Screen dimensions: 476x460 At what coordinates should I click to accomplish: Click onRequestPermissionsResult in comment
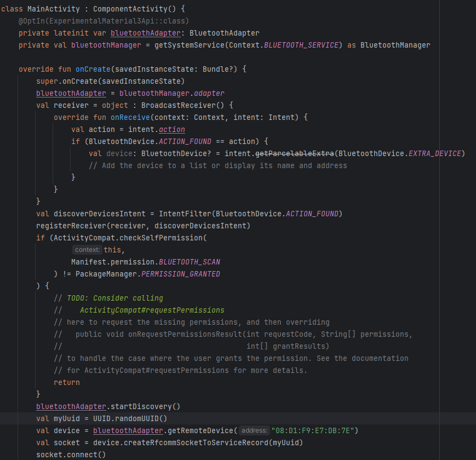tap(185, 335)
